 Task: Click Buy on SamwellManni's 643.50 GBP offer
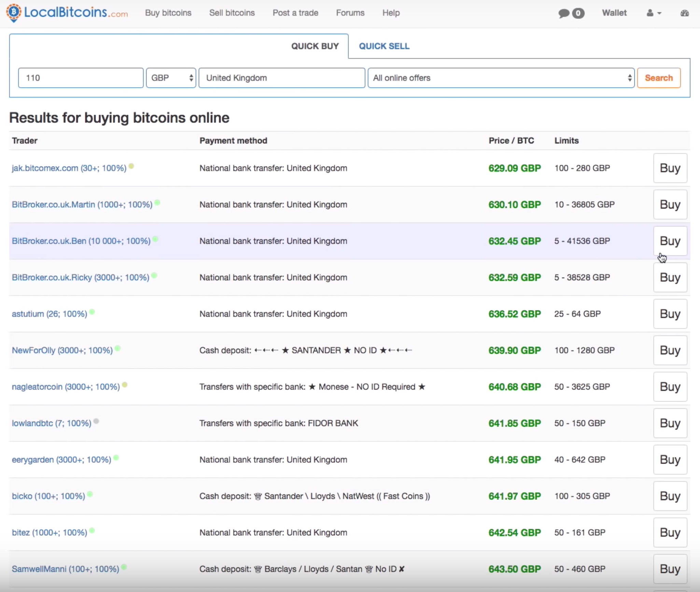670,569
